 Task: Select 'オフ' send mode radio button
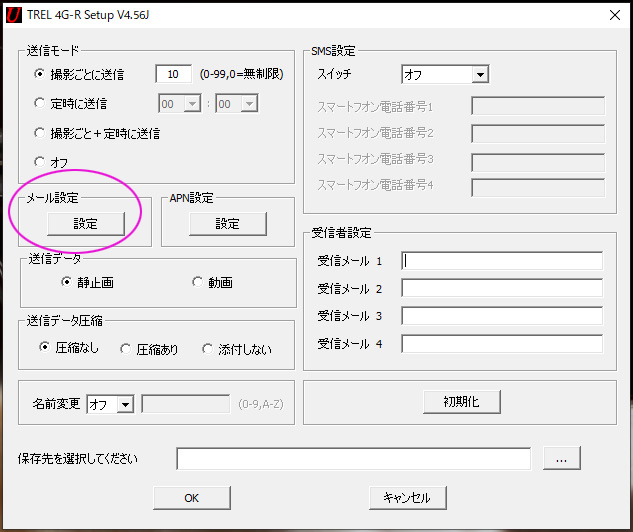(40, 162)
